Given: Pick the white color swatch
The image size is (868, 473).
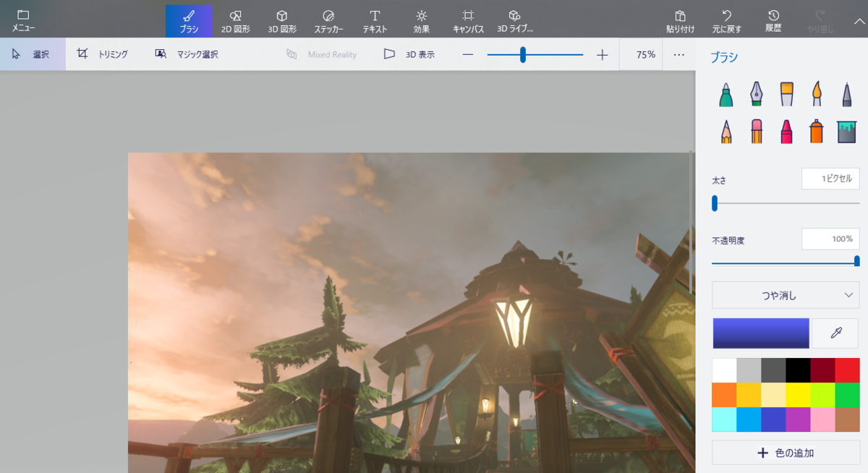Looking at the screenshot, I should (724, 370).
